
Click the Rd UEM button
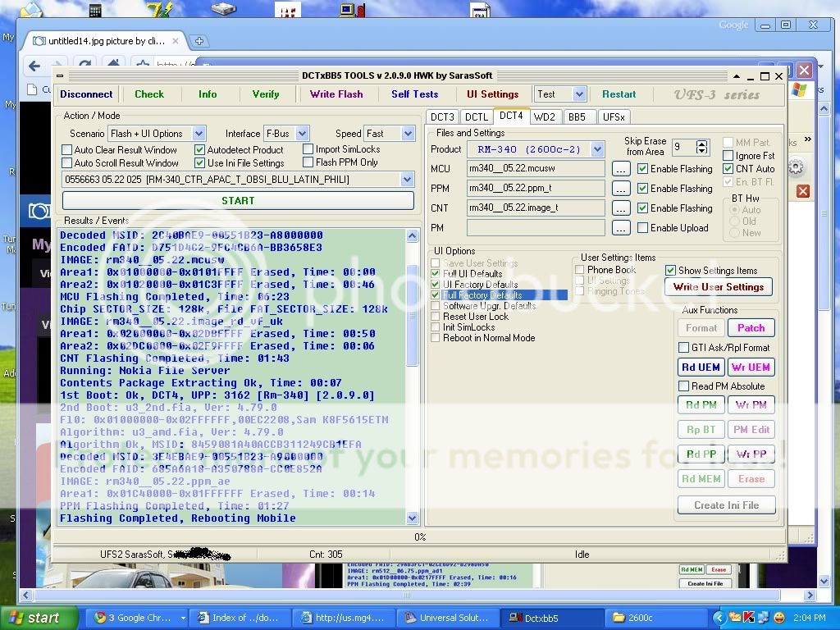pyautogui.click(x=701, y=367)
